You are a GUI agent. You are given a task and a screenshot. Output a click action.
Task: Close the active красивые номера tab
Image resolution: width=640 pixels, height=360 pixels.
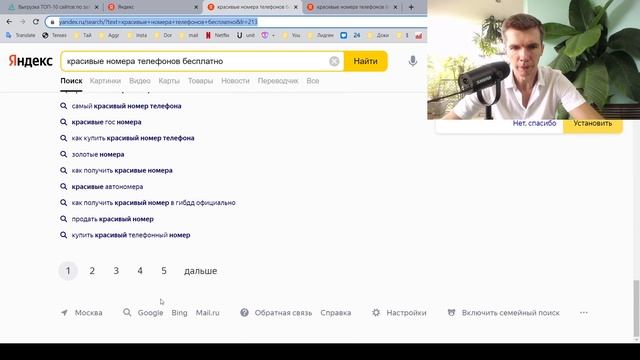296,7
